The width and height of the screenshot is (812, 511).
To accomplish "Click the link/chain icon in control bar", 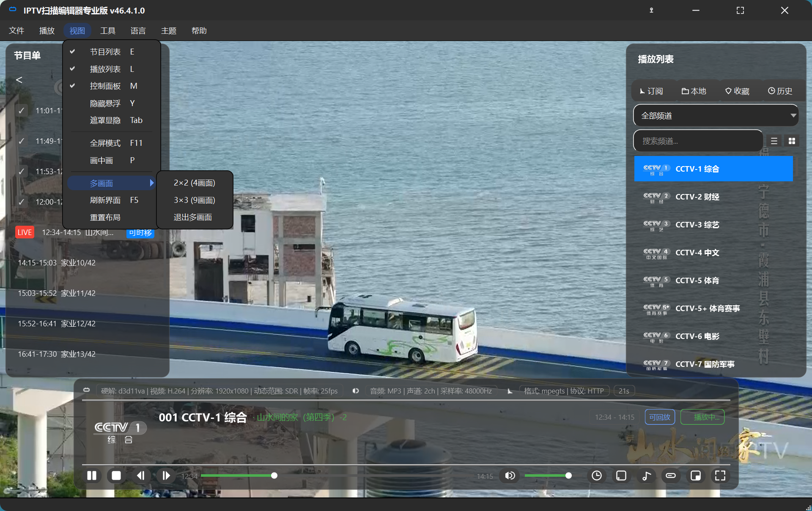I will (671, 476).
